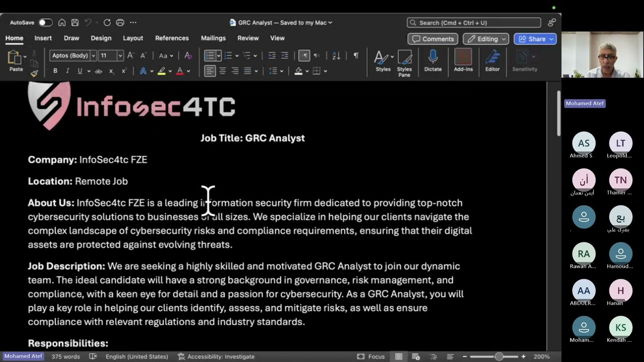Screen dimensions: 644x362
Task: Open the Styles Pane
Action: pos(405,63)
